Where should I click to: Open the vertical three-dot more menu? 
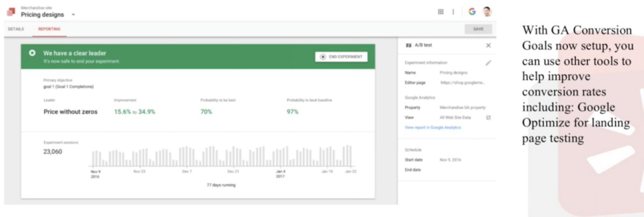(453, 11)
